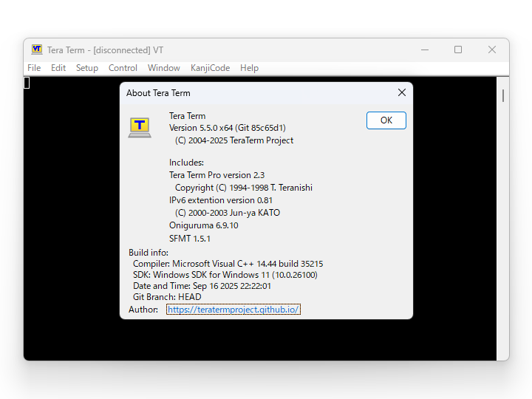Open the Edit menu

58,68
